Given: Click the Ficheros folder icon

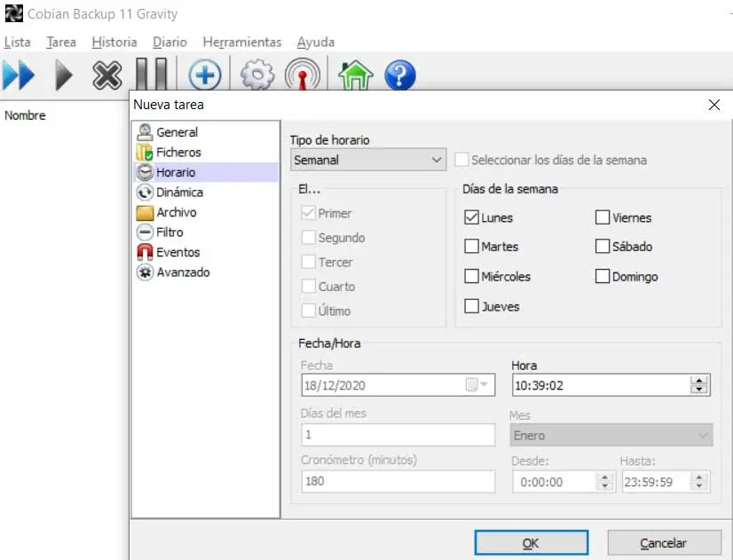Looking at the screenshot, I should pyautogui.click(x=145, y=153).
